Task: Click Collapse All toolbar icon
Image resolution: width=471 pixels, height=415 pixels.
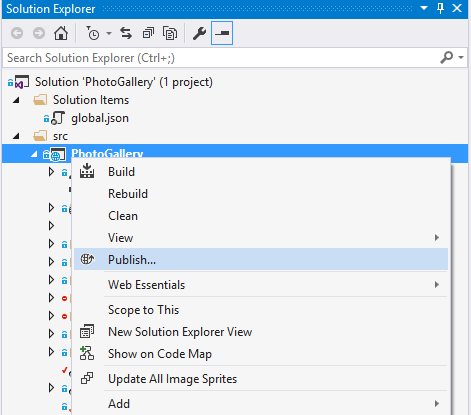Action: click(148, 33)
